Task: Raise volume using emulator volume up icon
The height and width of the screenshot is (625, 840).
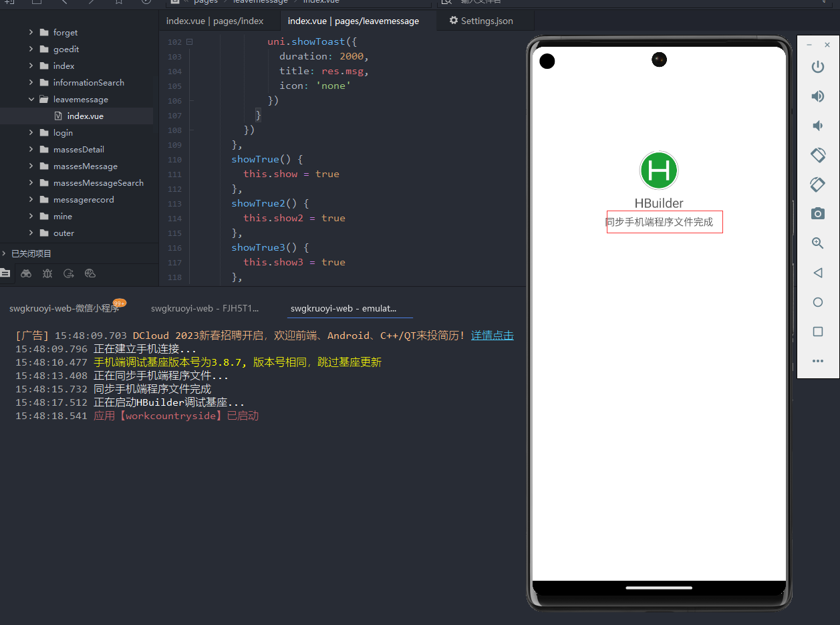Action: click(817, 96)
